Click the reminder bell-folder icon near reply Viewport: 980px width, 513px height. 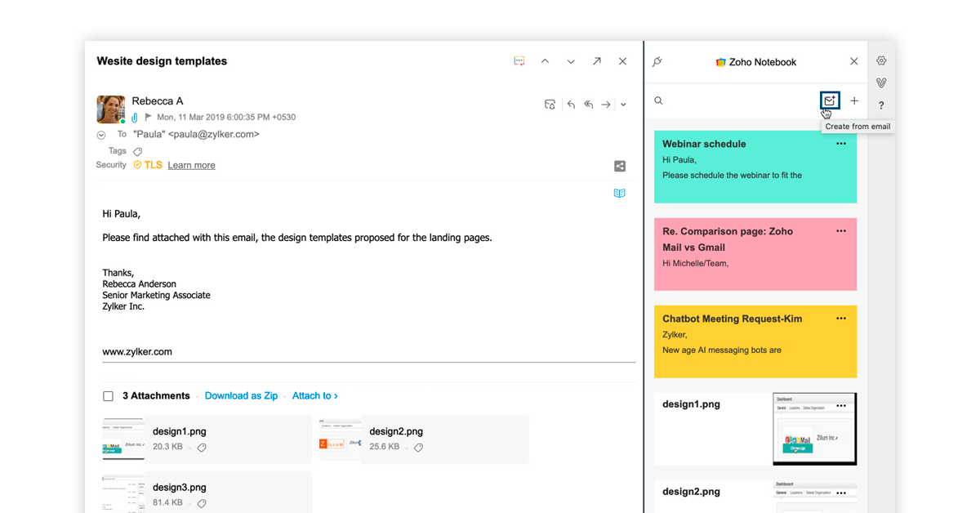click(x=550, y=105)
